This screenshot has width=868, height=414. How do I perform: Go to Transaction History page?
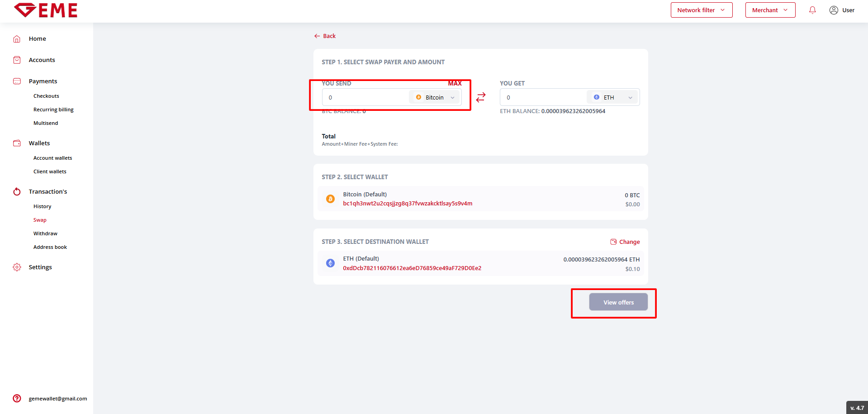click(42, 206)
